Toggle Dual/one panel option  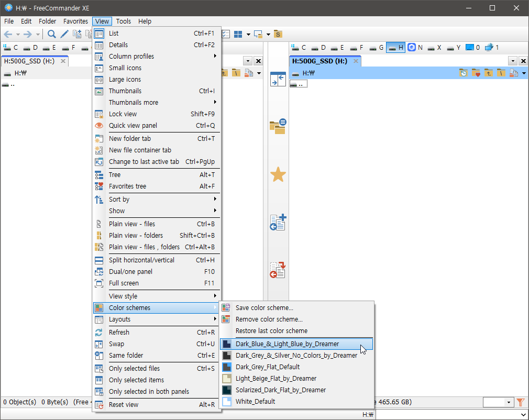157,272
